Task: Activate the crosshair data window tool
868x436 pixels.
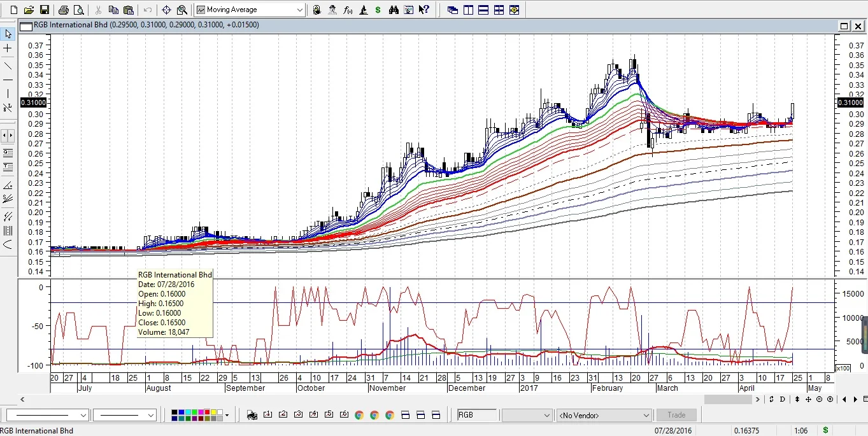Action: point(166,10)
